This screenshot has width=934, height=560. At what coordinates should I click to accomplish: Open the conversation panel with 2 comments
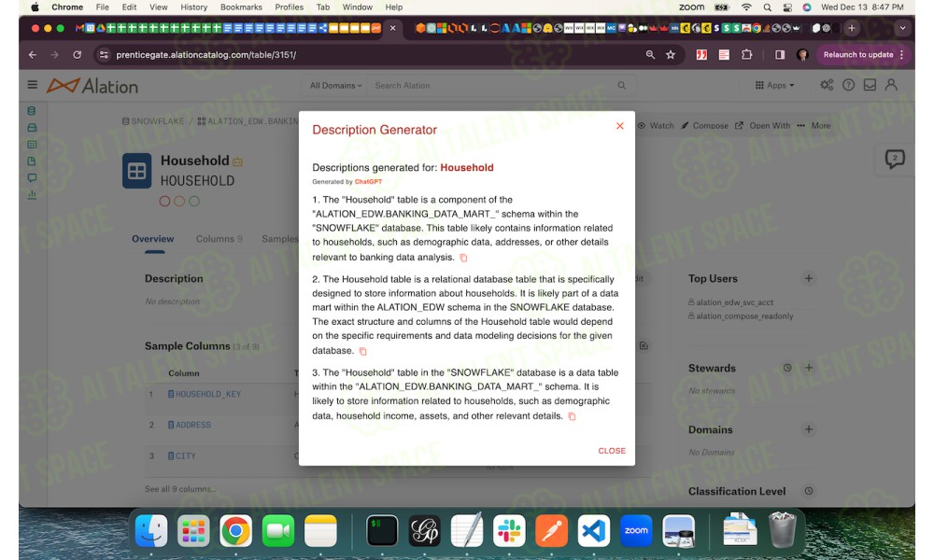point(895,159)
